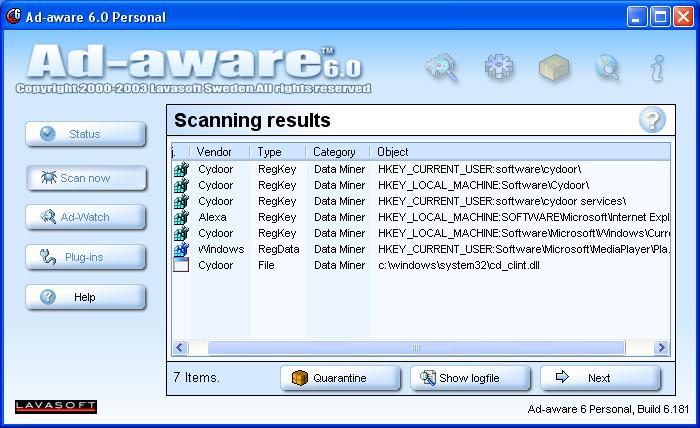Click the question mark help icon in Scanning results header
The width and height of the screenshot is (700, 428).
click(652, 120)
